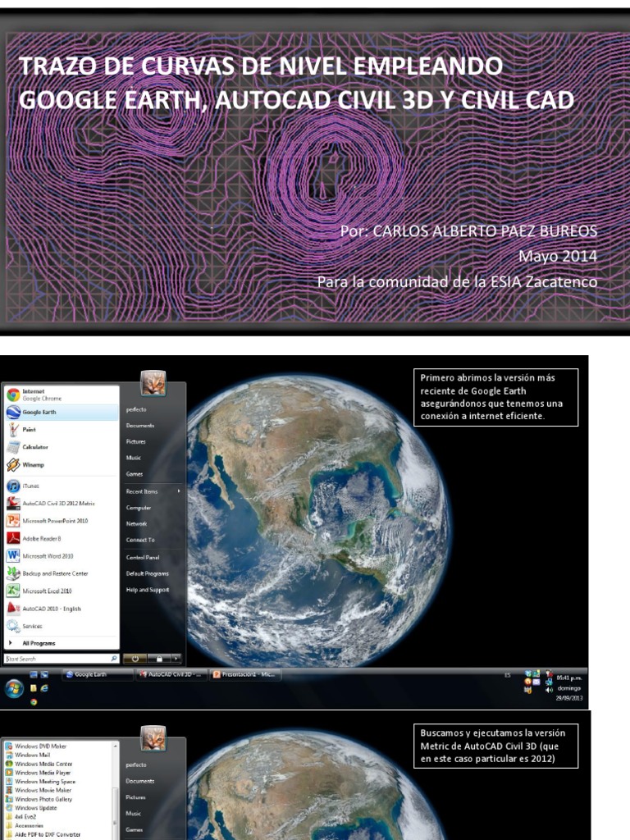
Task: Open Paint from the Start menu
Action: tap(61, 429)
